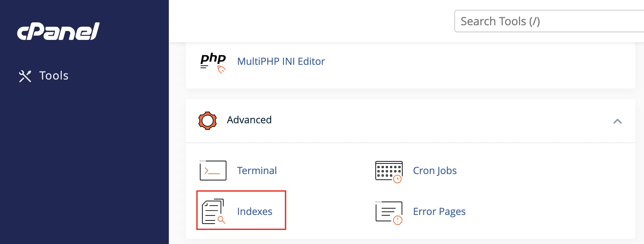Click the Advanced section gear icon
This screenshot has width=644, height=244.
(x=208, y=120)
